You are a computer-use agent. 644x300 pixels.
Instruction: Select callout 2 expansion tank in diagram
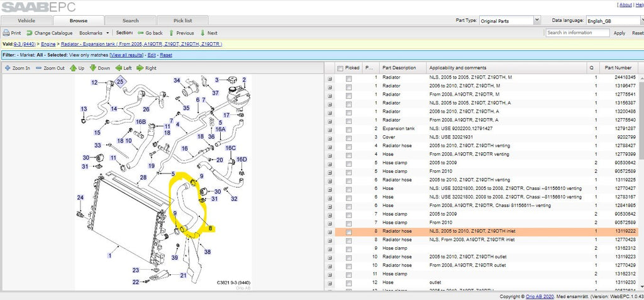point(244,79)
